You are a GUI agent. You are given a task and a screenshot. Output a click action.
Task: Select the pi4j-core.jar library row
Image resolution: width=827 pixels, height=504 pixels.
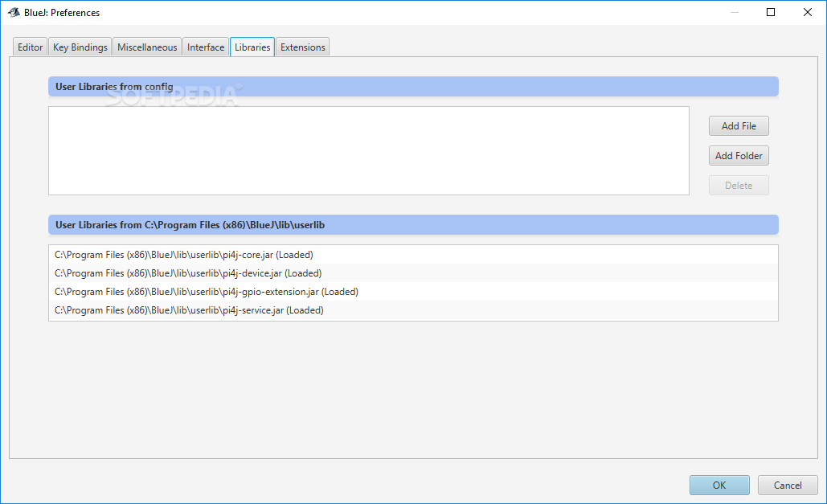(413, 255)
